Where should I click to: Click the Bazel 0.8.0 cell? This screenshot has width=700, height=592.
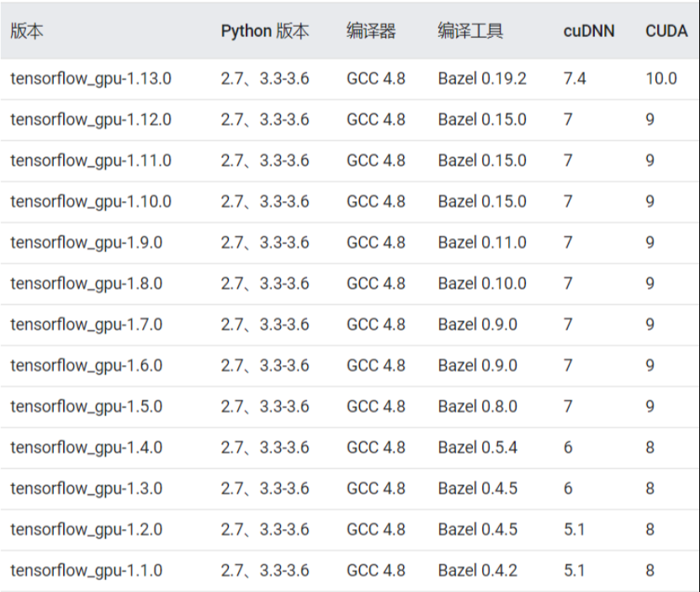477,407
